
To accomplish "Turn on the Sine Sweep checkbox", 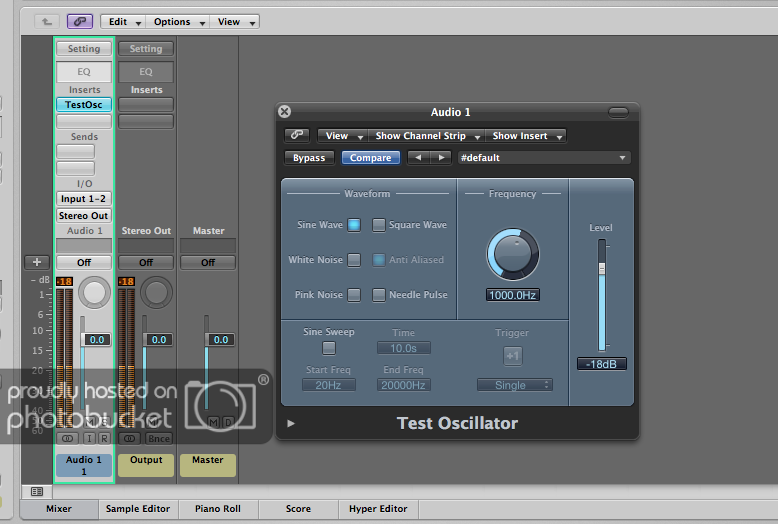I will [x=328, y=348].
